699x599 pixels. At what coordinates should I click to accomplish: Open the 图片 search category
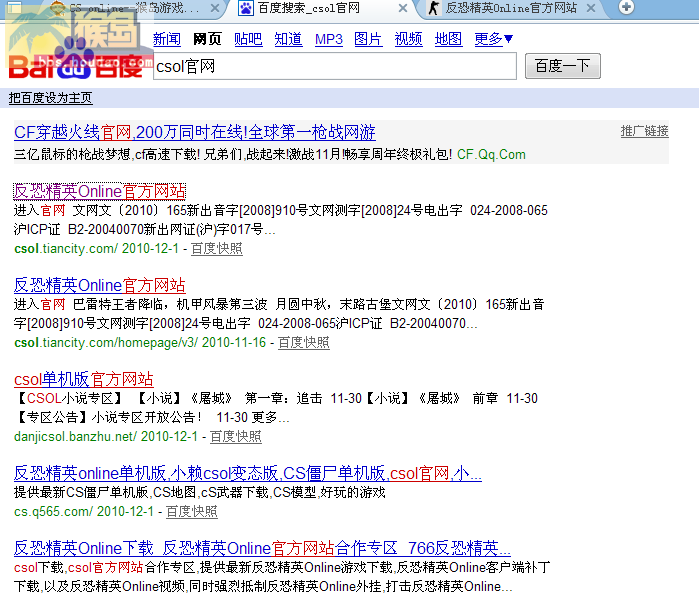click(368, 39)
